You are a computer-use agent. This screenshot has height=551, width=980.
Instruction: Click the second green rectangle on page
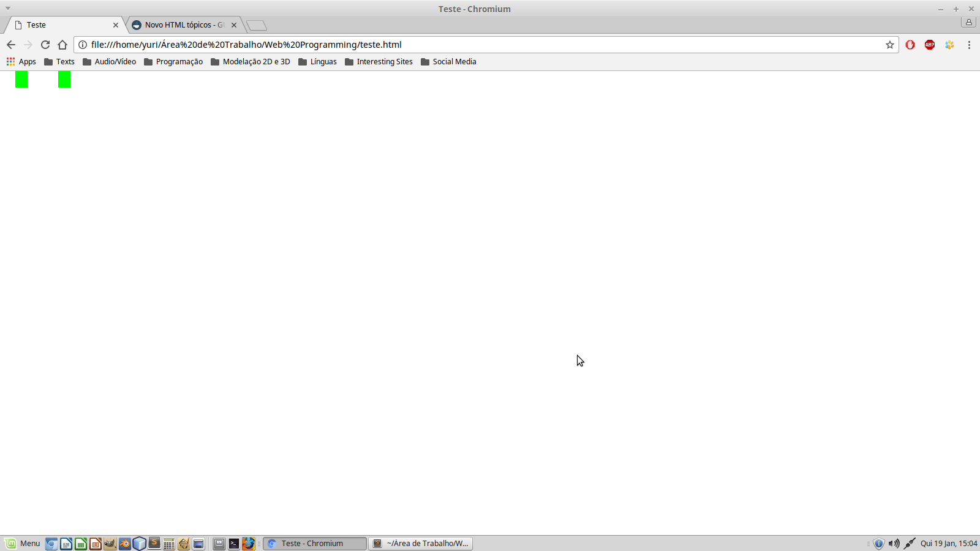click(x=64, y=79)
